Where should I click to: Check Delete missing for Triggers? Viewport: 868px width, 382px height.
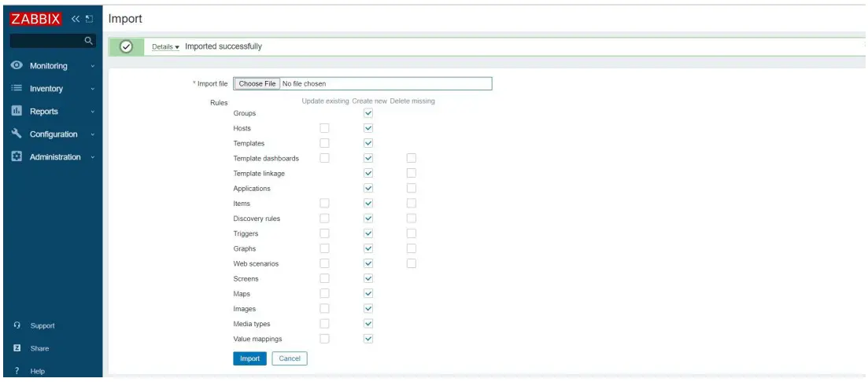pos(412,233)
